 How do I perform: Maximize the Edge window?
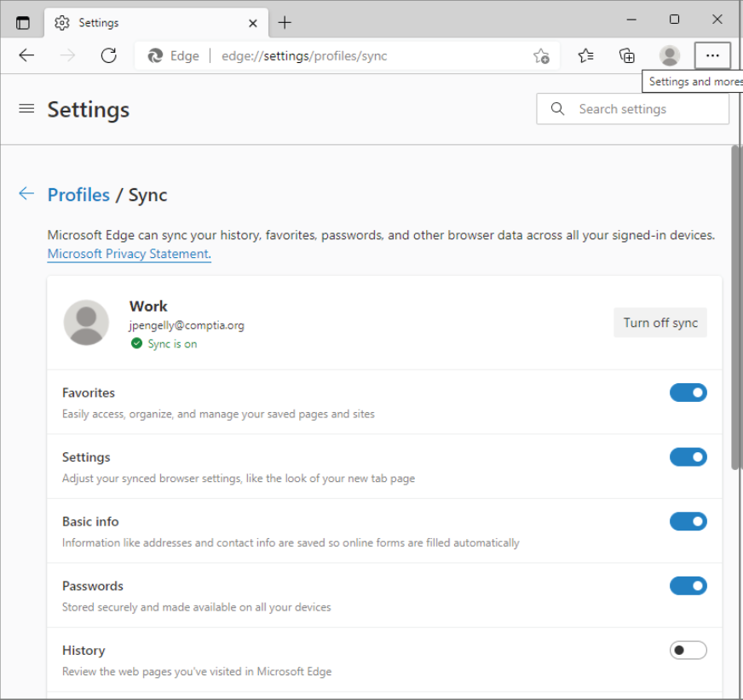[674, 20]
